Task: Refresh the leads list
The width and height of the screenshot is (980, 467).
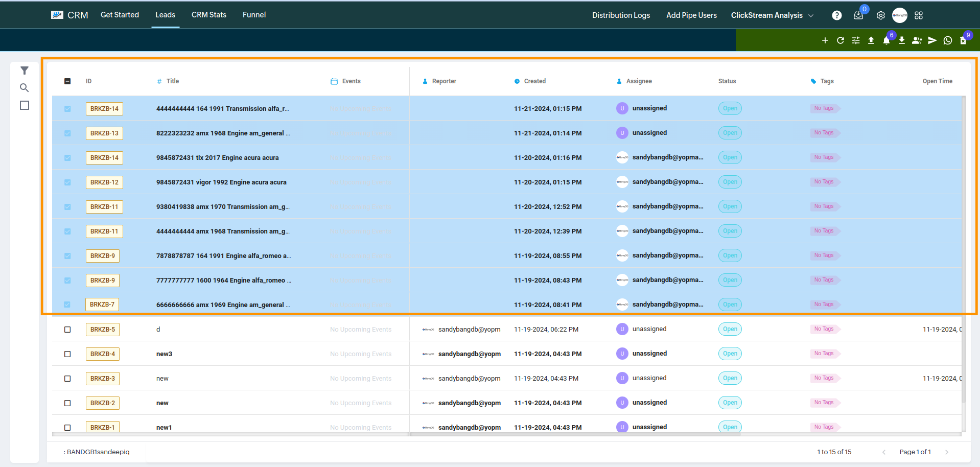Action: click(x=841, y=40)
